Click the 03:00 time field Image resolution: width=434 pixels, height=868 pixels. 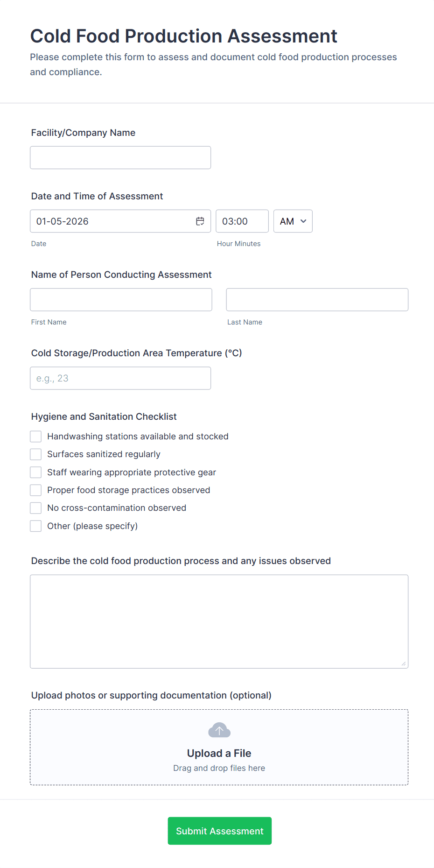(x=242, y=221)
